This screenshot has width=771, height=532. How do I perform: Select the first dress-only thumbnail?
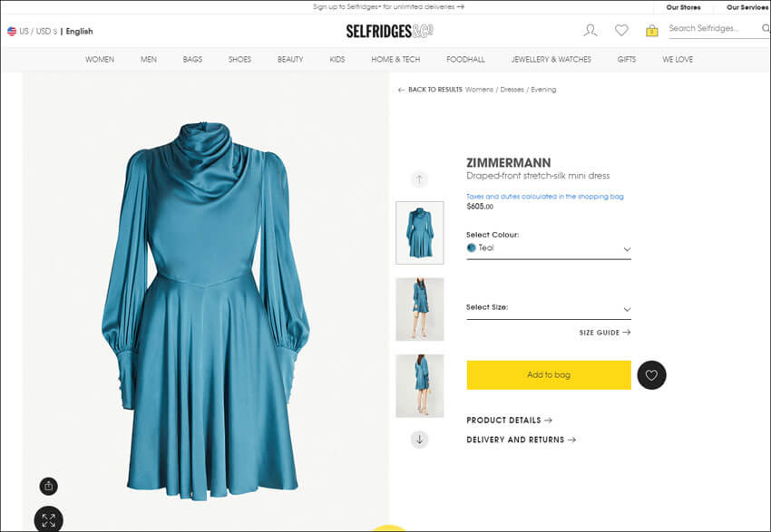pyautogui.click(x=419, y=233)
